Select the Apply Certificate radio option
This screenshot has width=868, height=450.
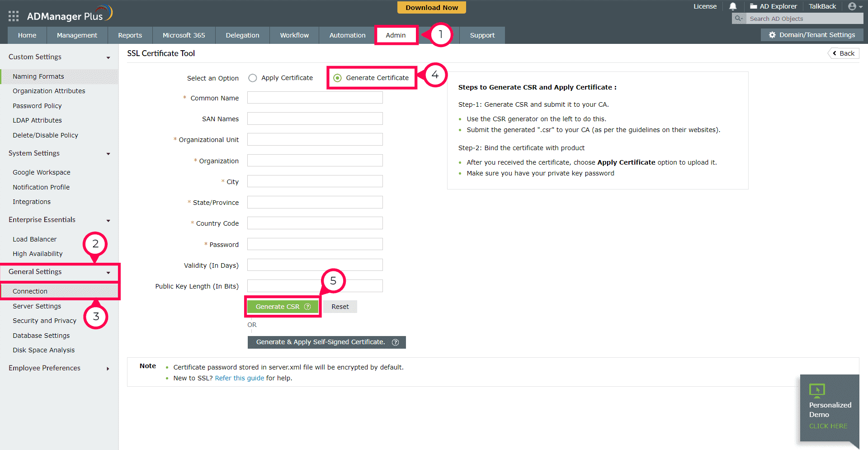253,78
